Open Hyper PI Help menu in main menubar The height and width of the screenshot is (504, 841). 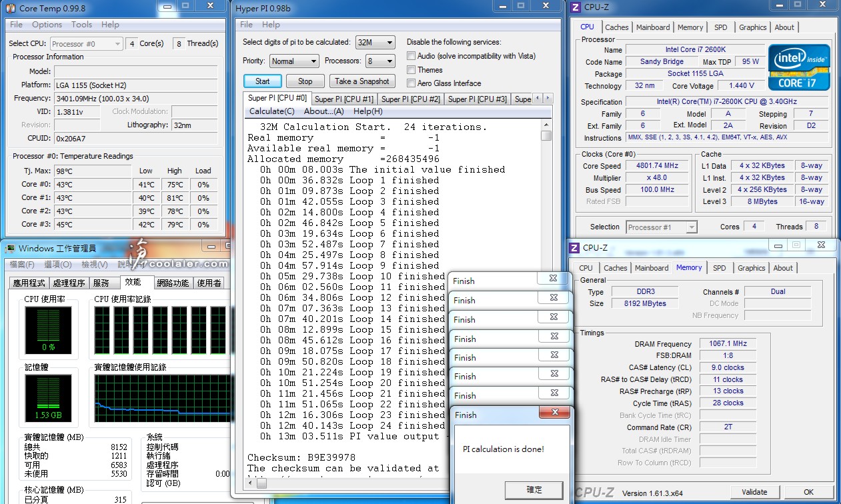point(271,25)
